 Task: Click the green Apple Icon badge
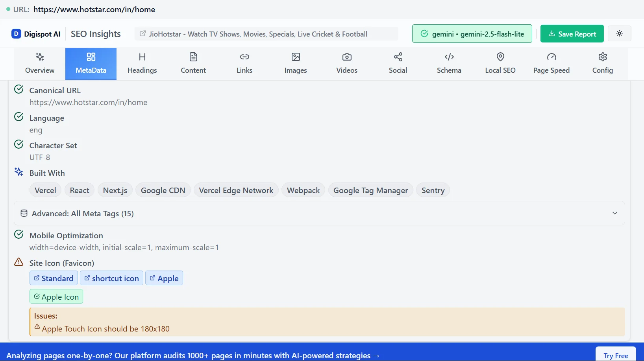56,297
